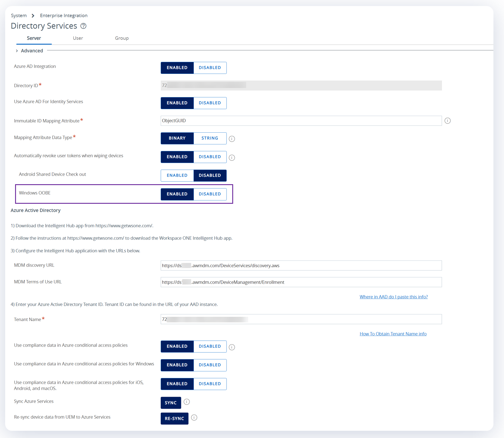
Task: Enable Android Shared Device Check out
Action: [x=177, y=175]
